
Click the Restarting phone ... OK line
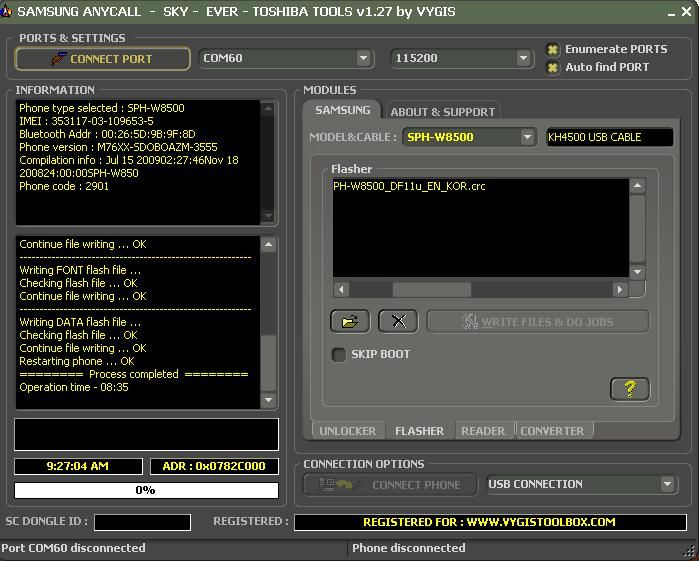[x=77, y=361]
